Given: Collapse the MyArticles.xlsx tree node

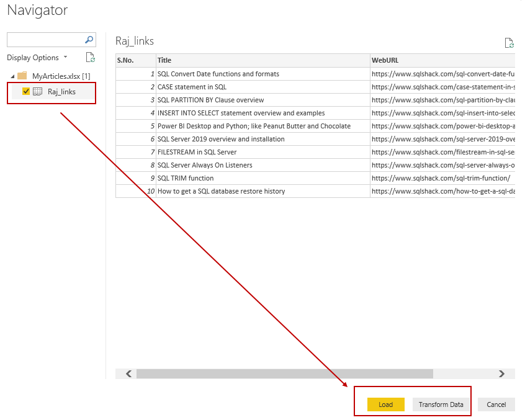Looking at the screenshot, I should [12, 76].
